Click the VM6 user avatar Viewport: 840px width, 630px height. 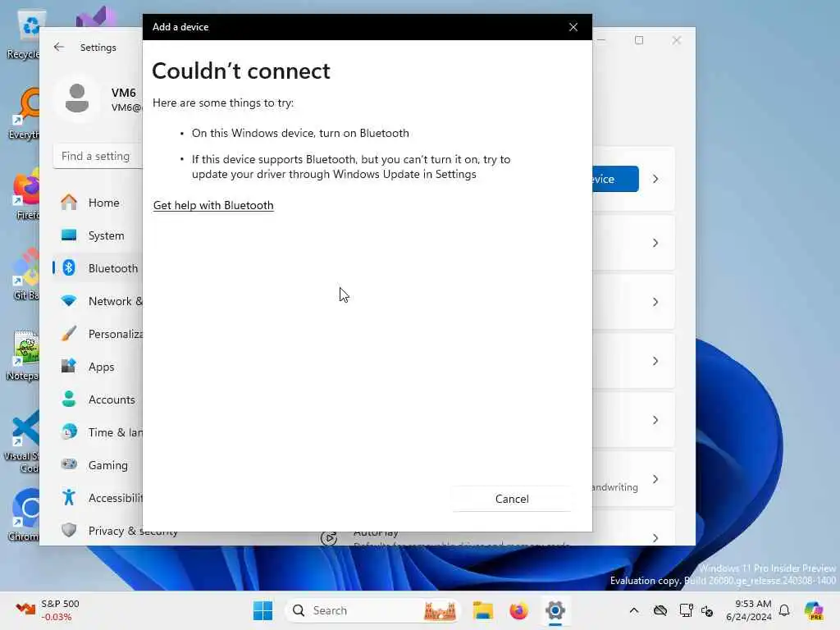77,98
